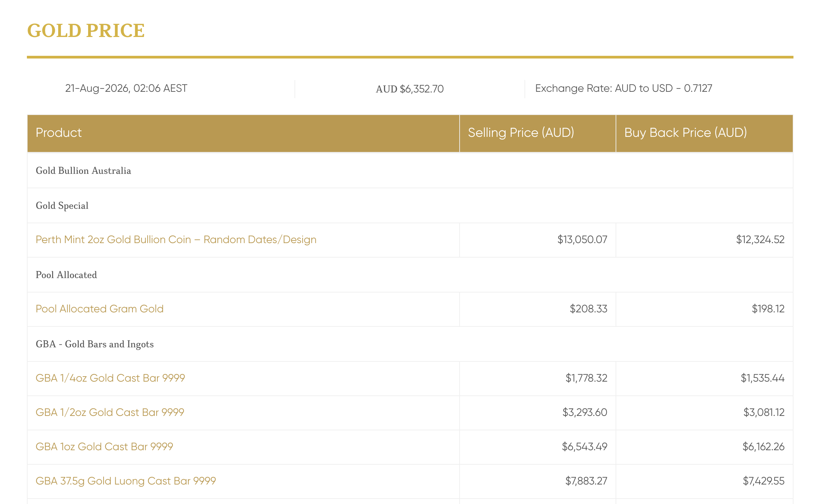Click buy back price $198.12
The height and width of the screenshot is (504, 818).
768,309
